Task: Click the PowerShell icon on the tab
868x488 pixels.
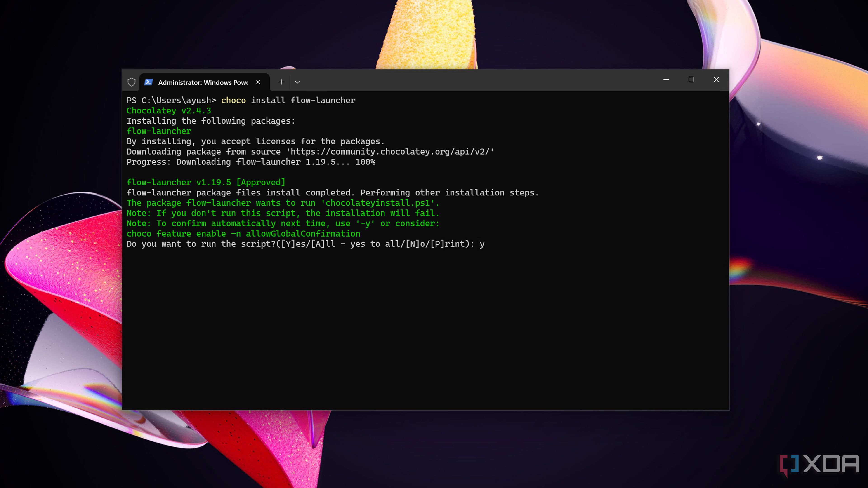Action: (149, 82)
